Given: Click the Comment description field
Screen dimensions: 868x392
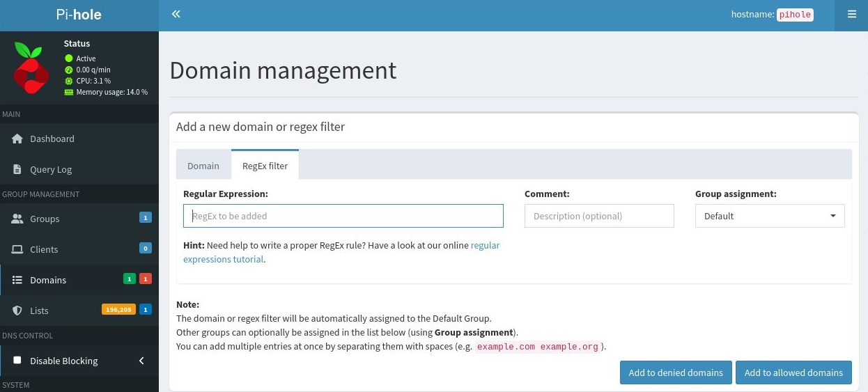Looking at the screenshot, I should [599, 216].
